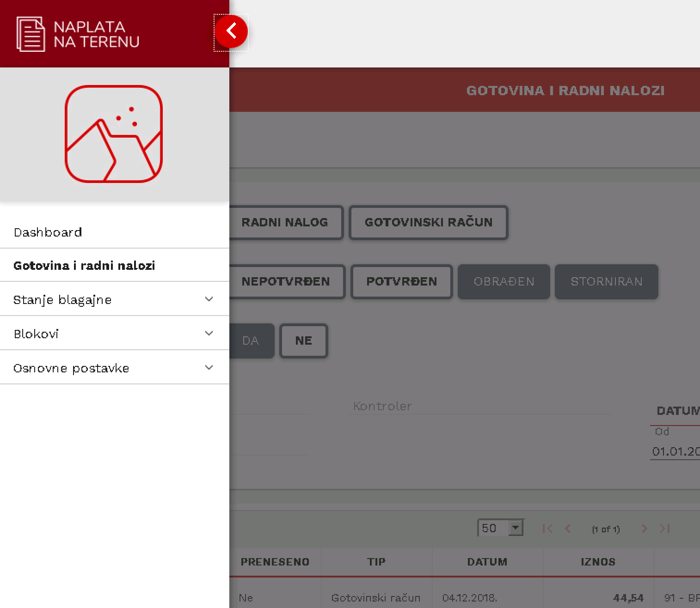Viewport: 700px width, 608px height.
Task: Jump to last page of results
Action: [x=665, y=529]
